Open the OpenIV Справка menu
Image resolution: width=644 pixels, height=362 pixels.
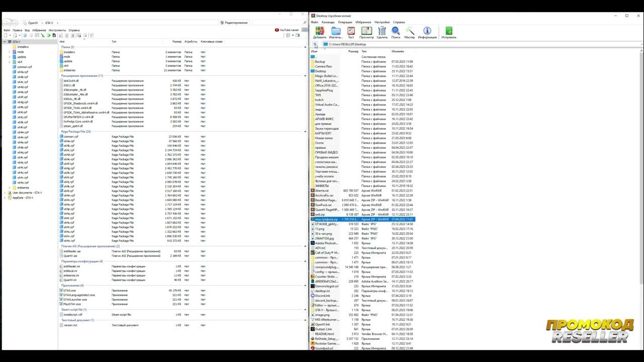click(74, 30)
